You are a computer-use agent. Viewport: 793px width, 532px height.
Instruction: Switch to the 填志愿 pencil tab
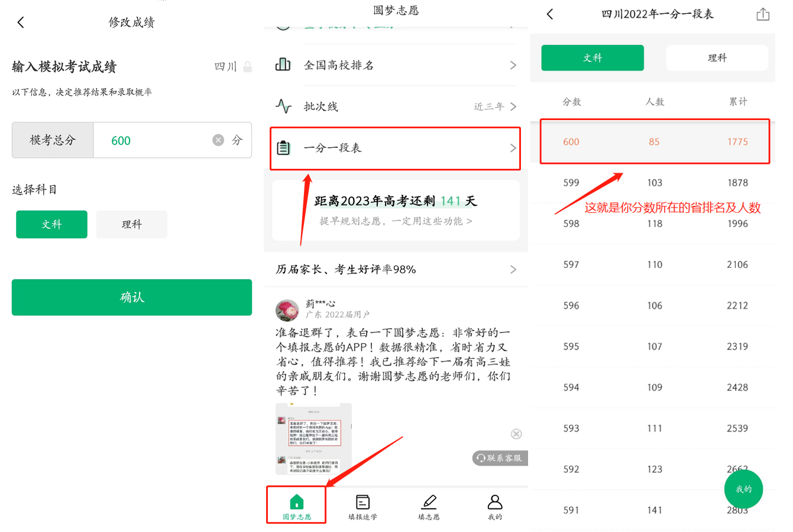[429, 507]
